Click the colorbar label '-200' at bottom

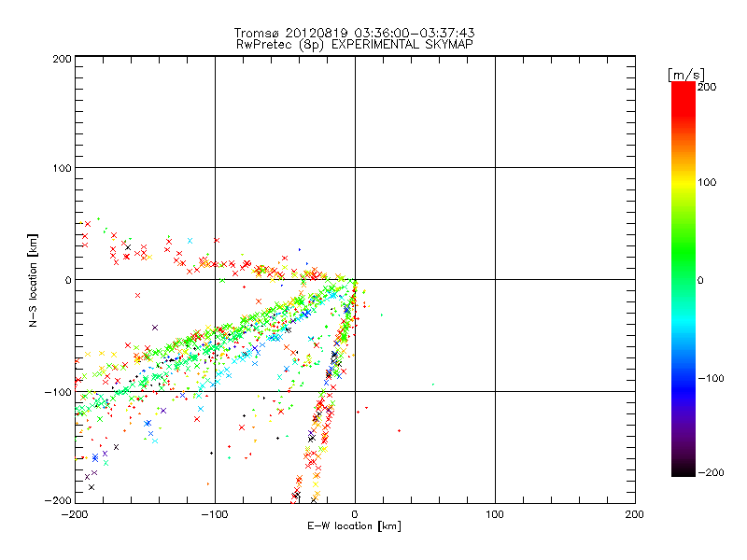(x=711, y=473)
